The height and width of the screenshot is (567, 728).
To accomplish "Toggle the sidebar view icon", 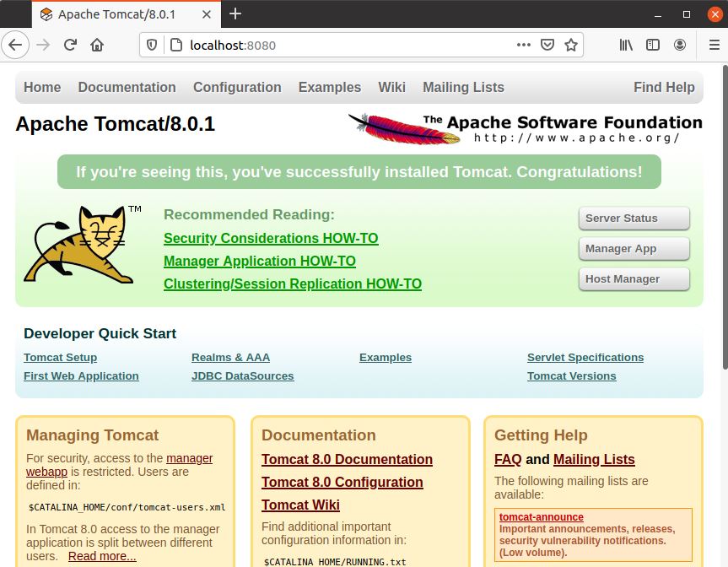I will point(653,45).
